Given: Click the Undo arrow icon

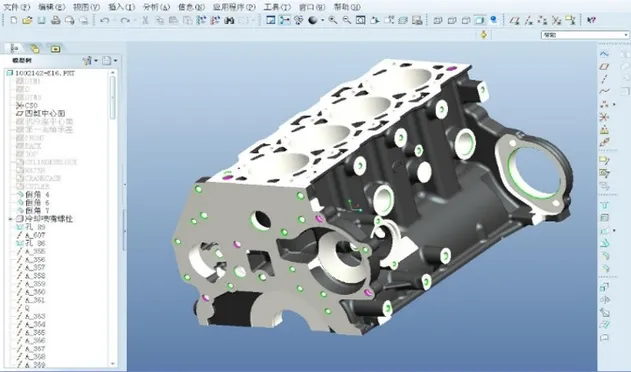Looking at the screenshot, I should [x=105, y=20].
